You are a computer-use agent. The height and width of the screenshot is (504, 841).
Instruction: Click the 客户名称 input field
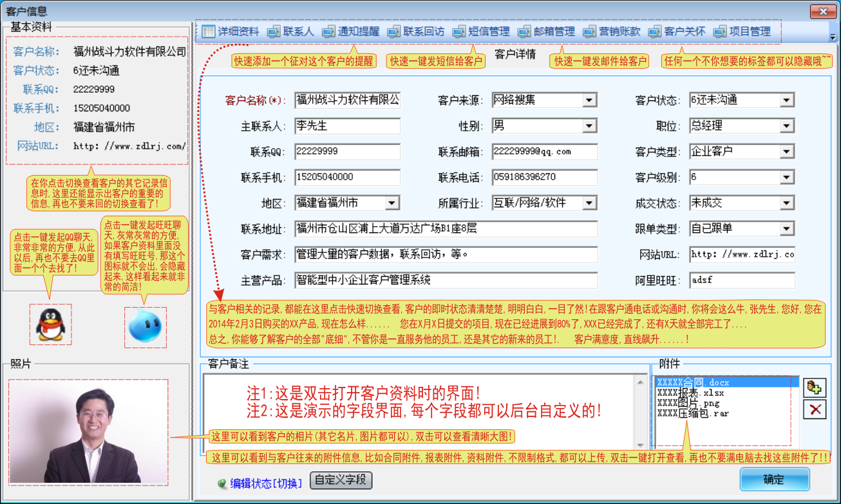[348, 100]
